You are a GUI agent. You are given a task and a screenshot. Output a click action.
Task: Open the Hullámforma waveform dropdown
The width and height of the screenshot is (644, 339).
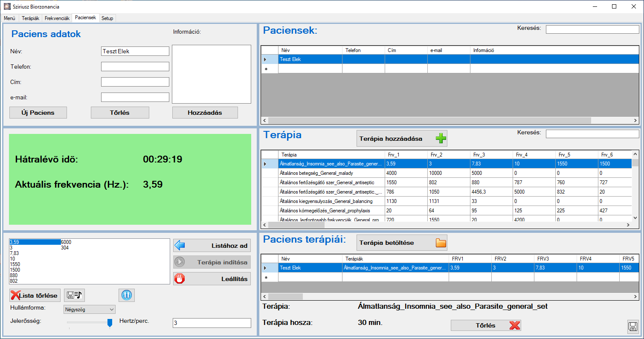point(90,309)
